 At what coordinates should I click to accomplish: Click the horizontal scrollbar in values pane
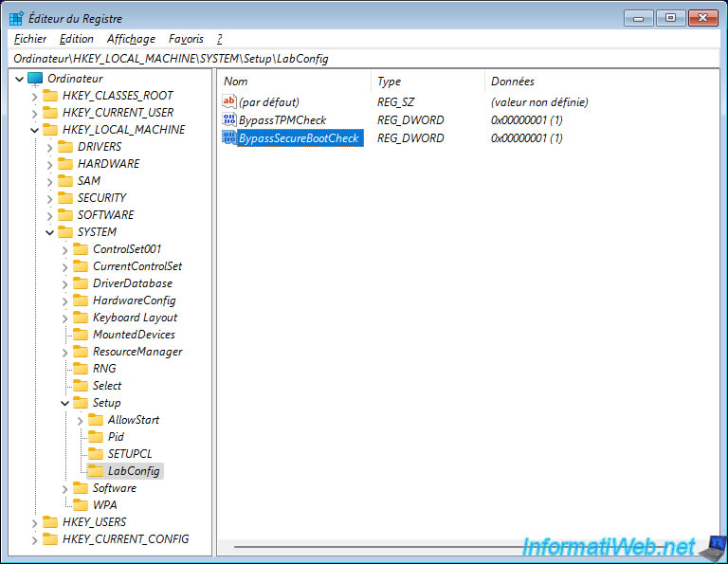pyautogui.click(x=467, y=547)
